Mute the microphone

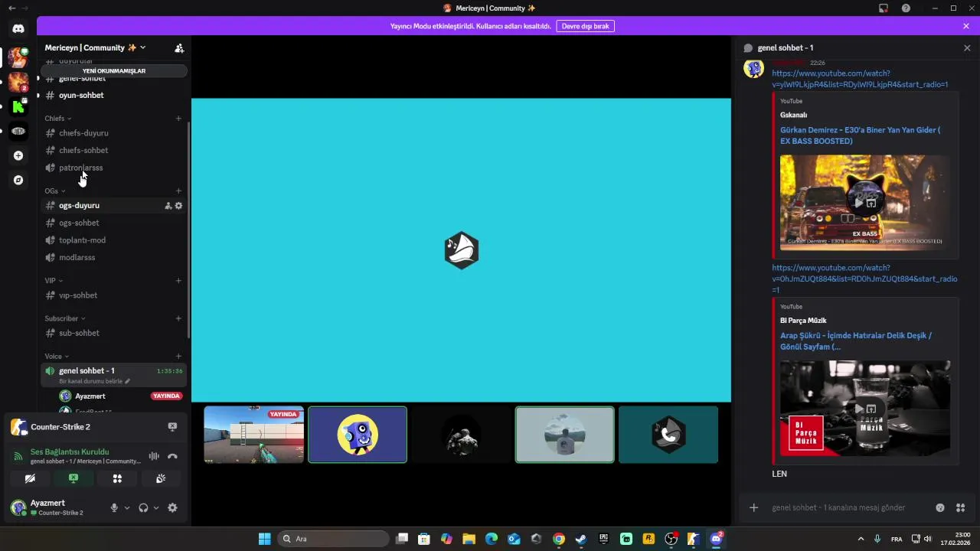pos(114,507)
